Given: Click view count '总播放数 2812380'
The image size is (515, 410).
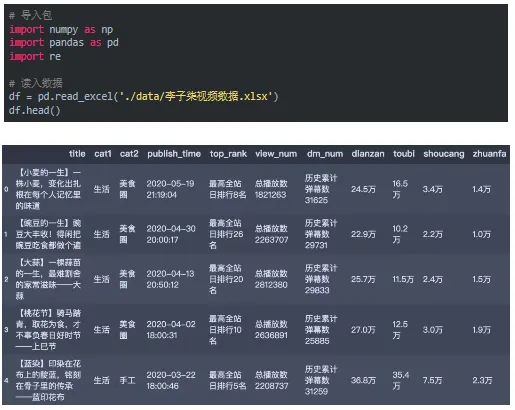Looking at the screenshot, I should (271, 279).
